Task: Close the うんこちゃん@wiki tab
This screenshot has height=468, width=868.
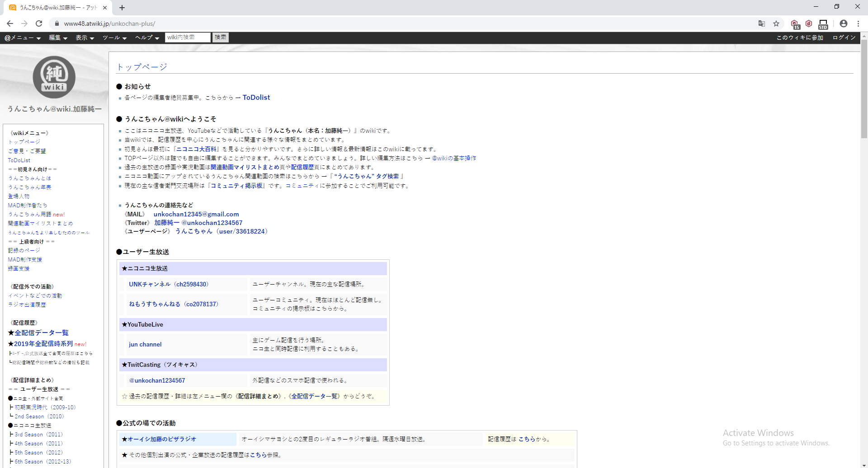Action: pos(105,7)
